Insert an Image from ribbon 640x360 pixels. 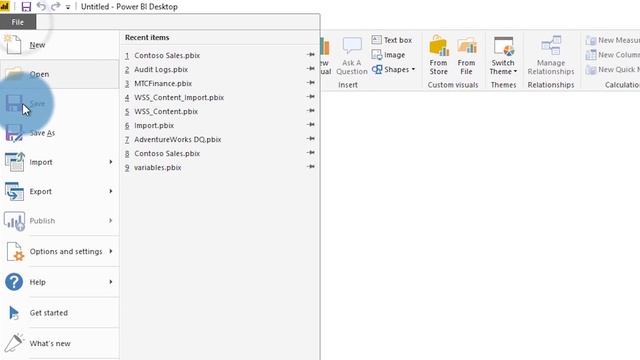tap(388, 55)
